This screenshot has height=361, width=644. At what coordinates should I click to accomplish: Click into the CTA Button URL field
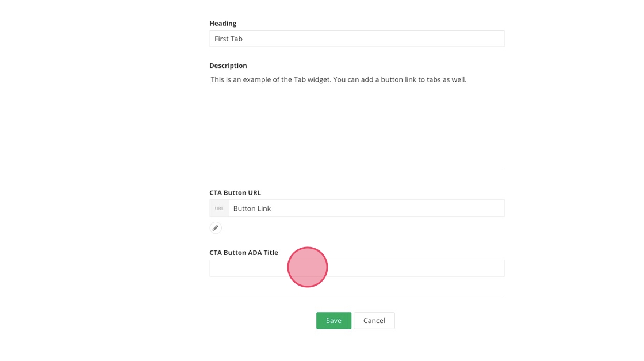(x=366, y=208)
